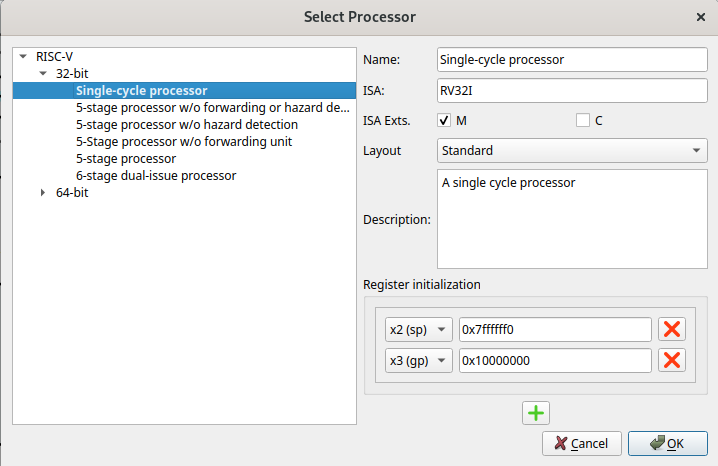The height and width of the screenshot is (466, 718).
Task: Cancel the processor selection
Action: pos(582,443)
